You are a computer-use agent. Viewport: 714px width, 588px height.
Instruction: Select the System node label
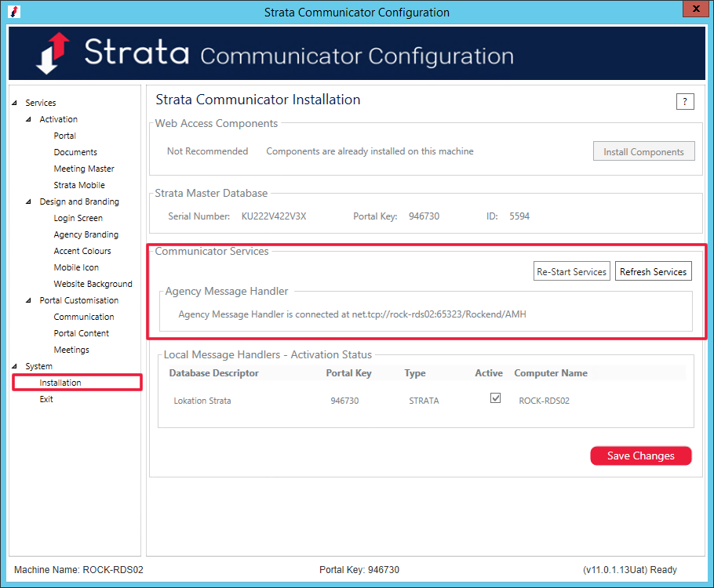[38, 366]
